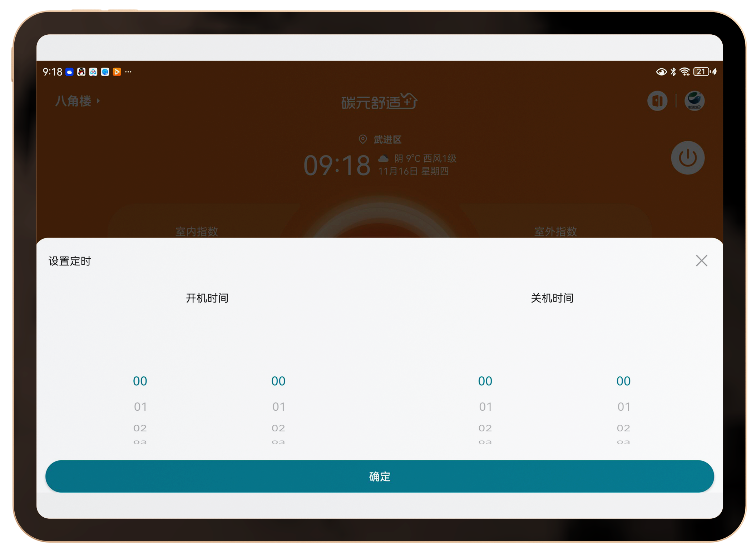Tap the 室外指数 outdoor index tab
Image resolution: width=756 pixels, height=557 pixels.
(555, 231)
